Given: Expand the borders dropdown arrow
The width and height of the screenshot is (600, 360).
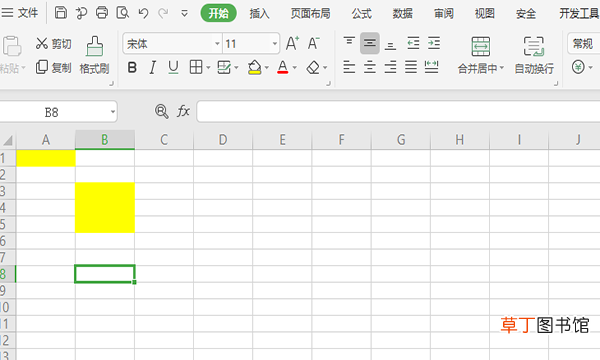Looking at the screenshot, I should point(208,68).
